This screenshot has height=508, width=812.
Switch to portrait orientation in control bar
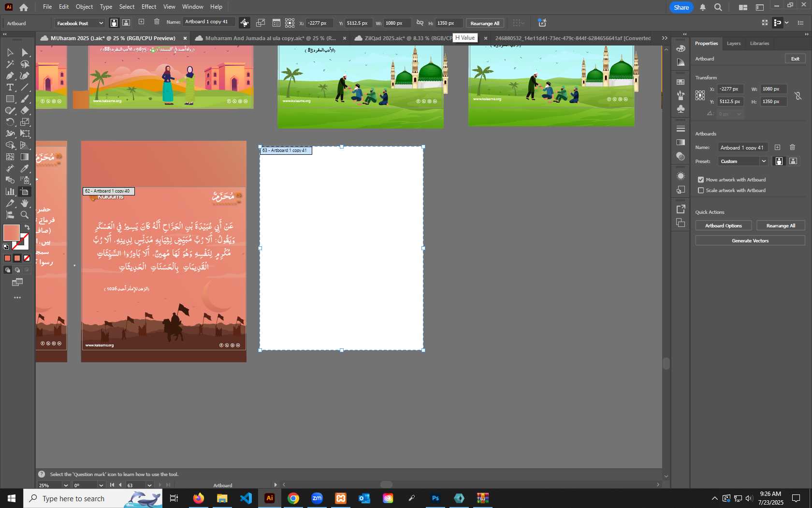pyautogui.click(x=114, y=23)
